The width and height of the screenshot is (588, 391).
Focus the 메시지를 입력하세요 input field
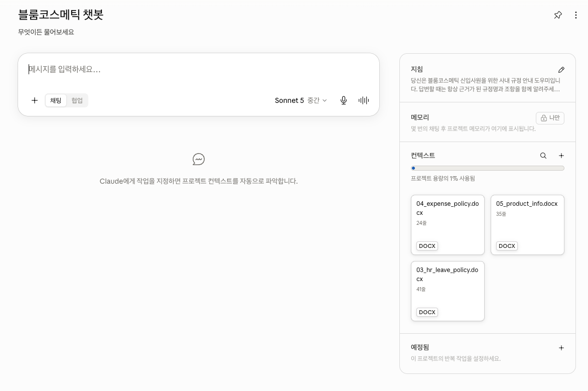198,69
